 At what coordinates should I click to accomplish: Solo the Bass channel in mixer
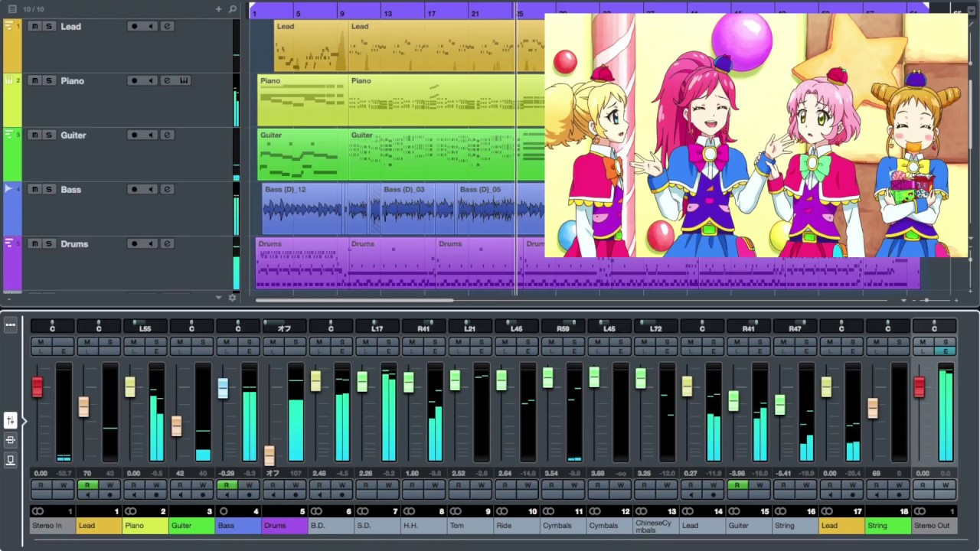tap(249, 342)
